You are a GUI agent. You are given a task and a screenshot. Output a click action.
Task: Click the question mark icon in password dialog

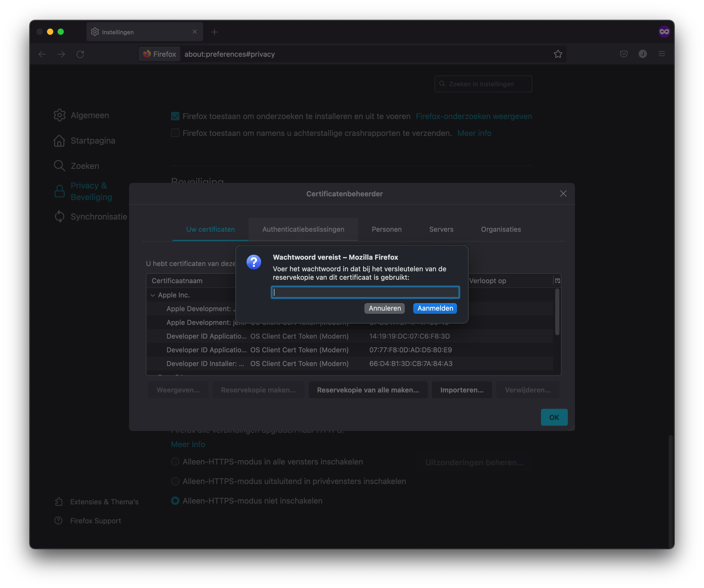[254, 262]
